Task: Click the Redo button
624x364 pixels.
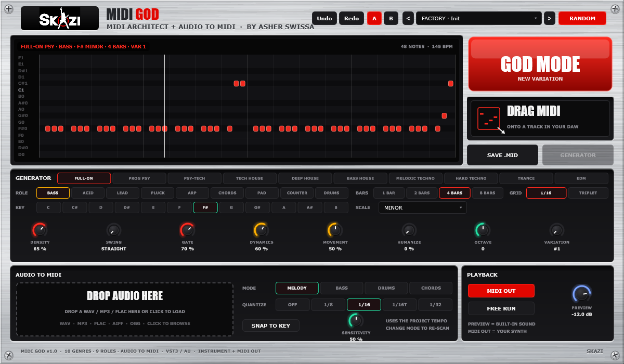Action: click(x=352, y=18)
